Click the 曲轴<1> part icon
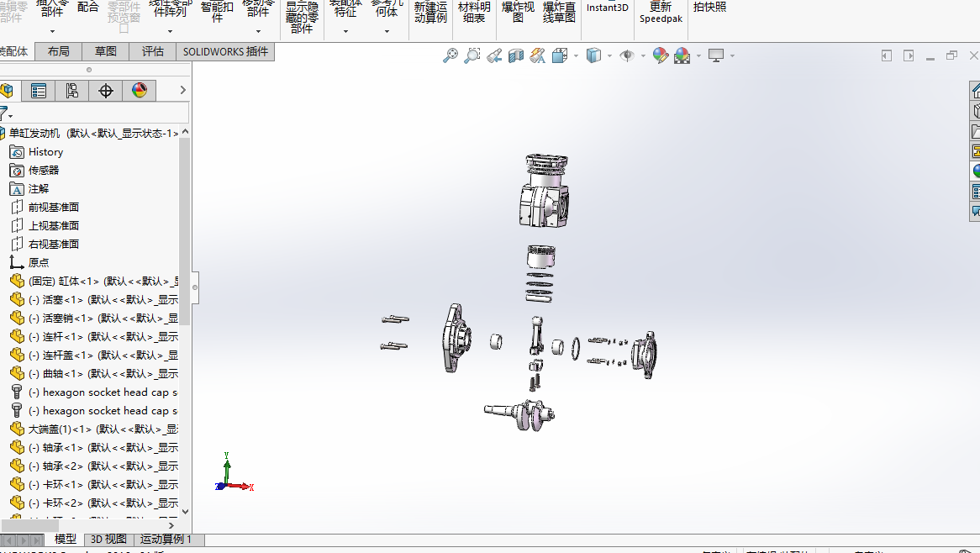This screenshot has height=553, width=980. (17, 374)
